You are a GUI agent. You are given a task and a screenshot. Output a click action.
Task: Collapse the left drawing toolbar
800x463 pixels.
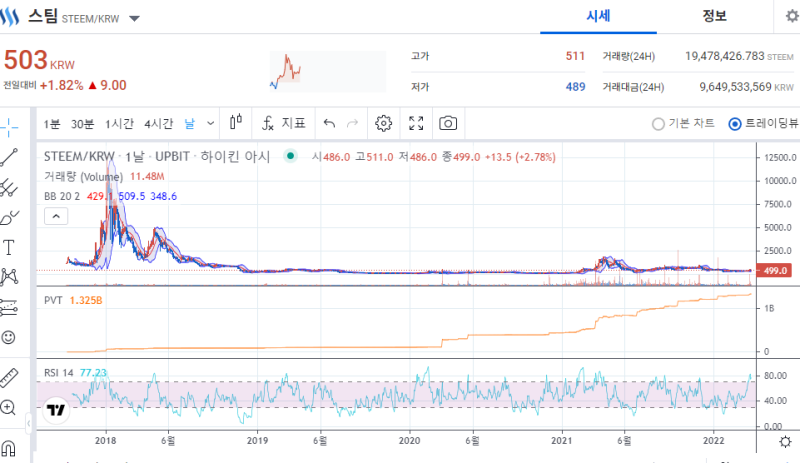(x=29, y=423)
